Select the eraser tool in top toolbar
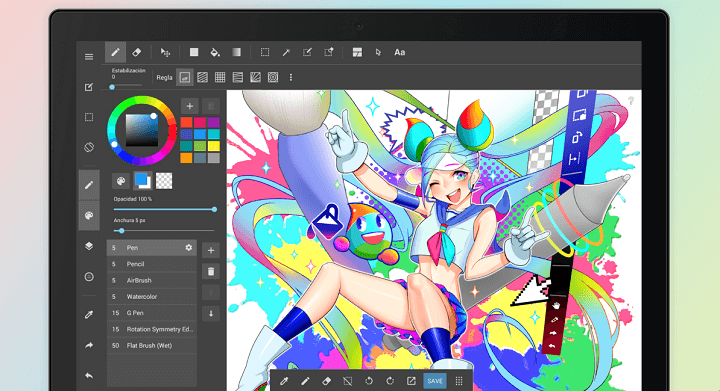Image resolution: width=720 pixels, height=391 pixels. [x=136, y=52]
